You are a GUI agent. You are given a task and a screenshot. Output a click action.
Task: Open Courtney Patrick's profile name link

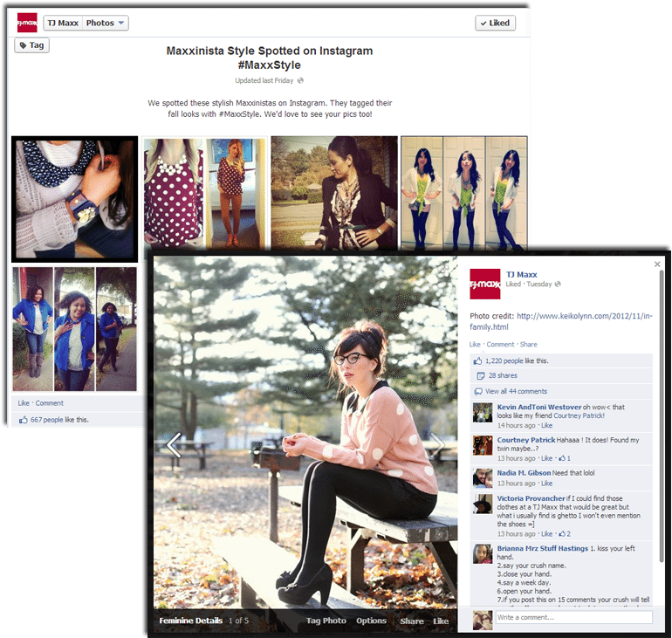[x=526, y=440]
